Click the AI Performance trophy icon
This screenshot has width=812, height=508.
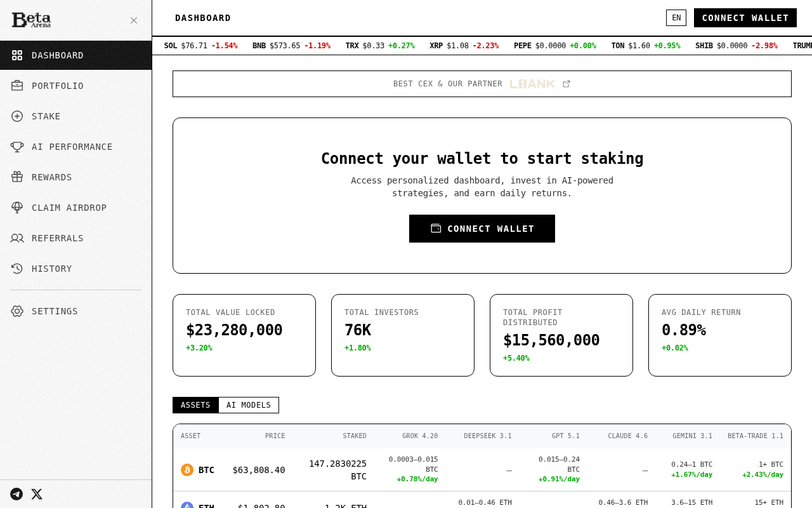(x=17, y=147)
